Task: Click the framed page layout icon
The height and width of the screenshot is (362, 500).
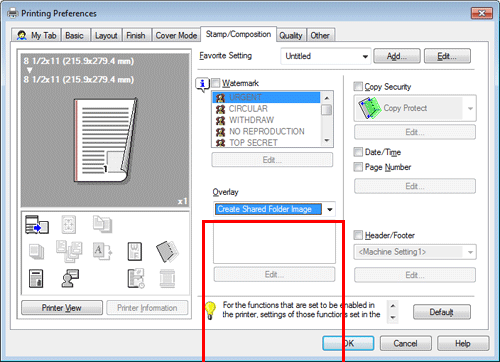Action: (x=135, y=251)
